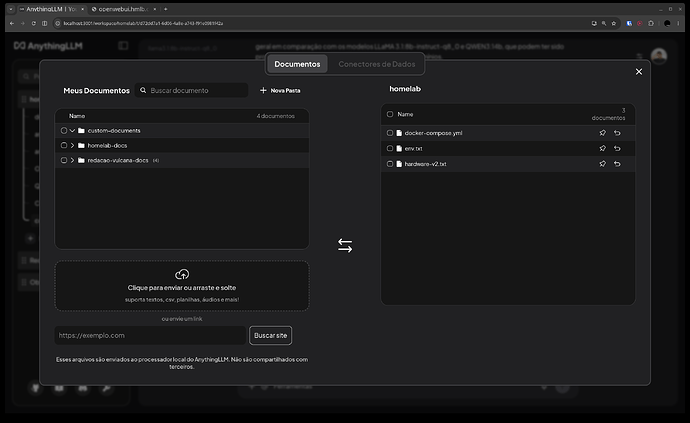Close the openwebui browser tab
The width and height of the screenshot is (690, 423).
coord(155,9)
